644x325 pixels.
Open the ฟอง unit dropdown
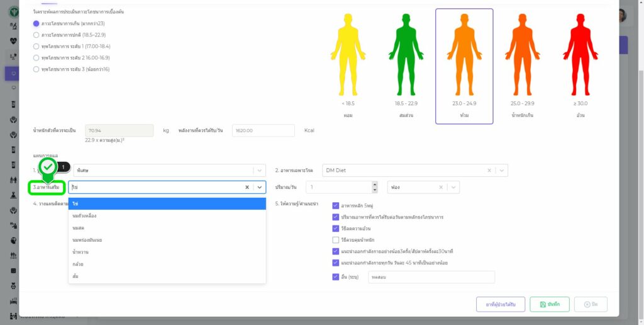point(453,187)
